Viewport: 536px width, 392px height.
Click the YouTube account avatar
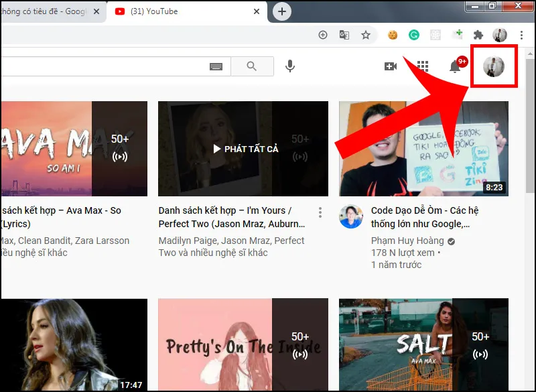click(x=494, y=66)
